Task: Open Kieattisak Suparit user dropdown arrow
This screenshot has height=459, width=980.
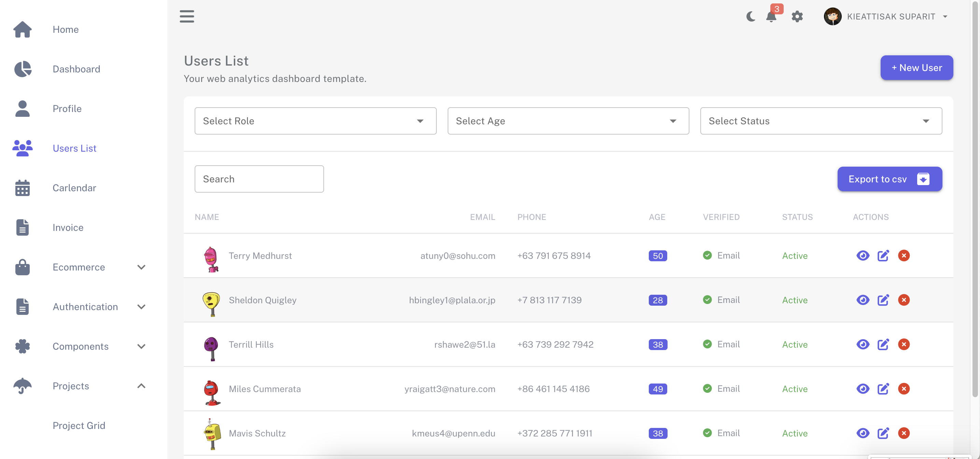Action: (x=945, y=17)
